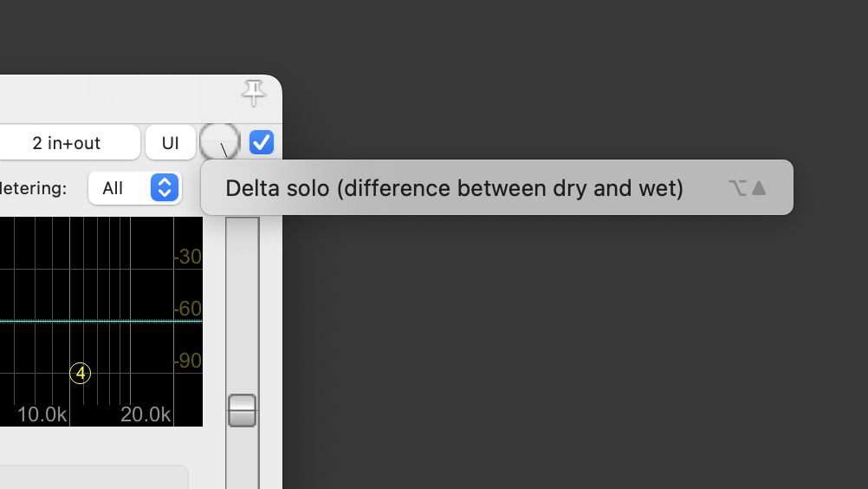The image size is (868, 489).
Task: Click the fader track above the handle
Action: point(242,305)
